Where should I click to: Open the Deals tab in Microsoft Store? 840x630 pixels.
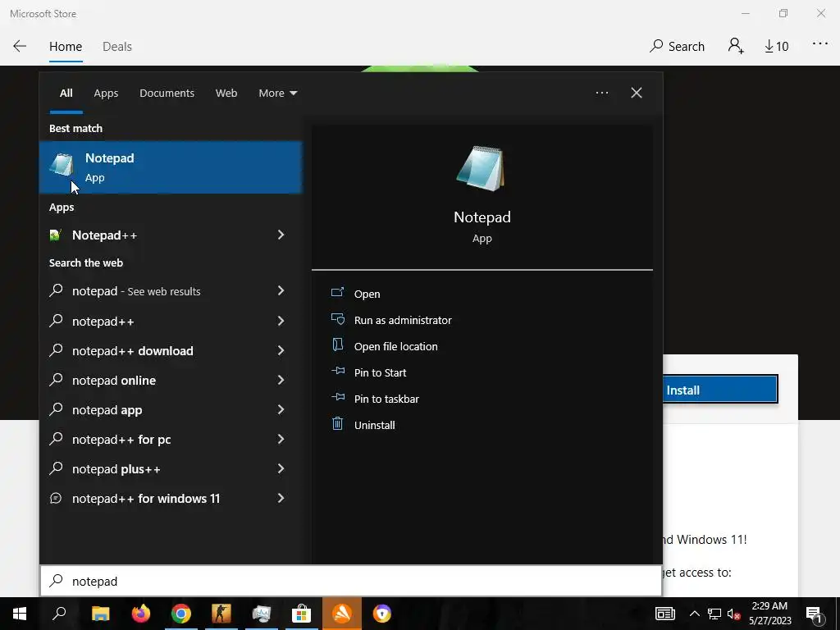tap(117, 47)
